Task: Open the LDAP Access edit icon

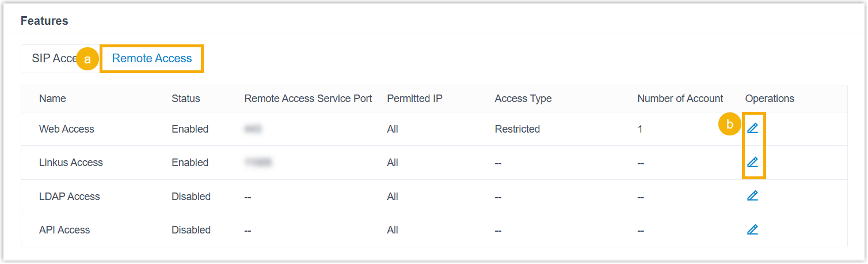Action: click(x=752, y=195)
